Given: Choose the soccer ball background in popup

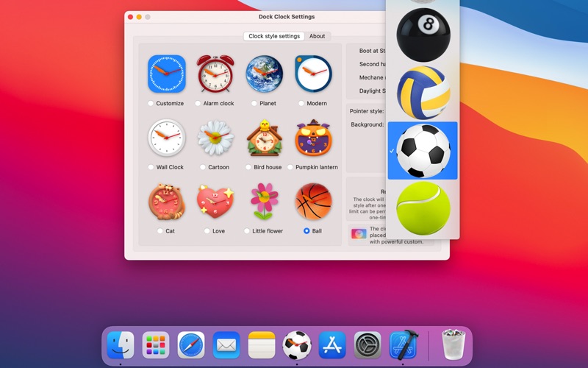Looking at the screenshot, I should [423, 151].
